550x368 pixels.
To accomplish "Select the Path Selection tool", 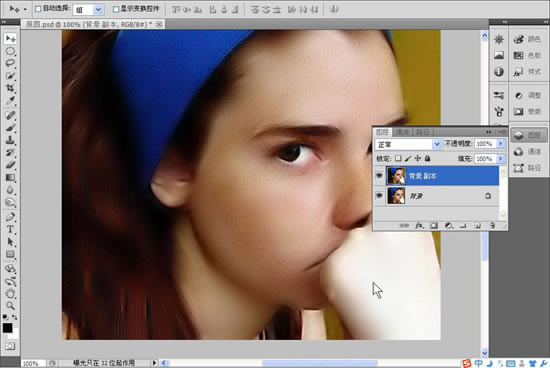I will pos(10,242).
